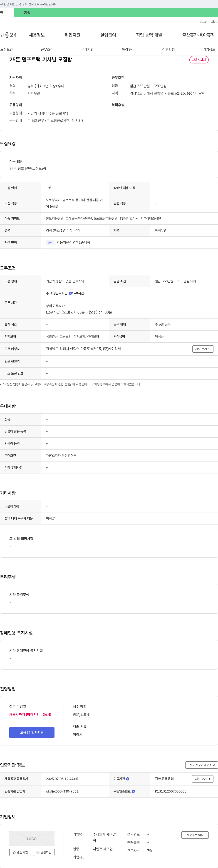Click the 채용시까지 status badge
Image resolution: width=218 pixels, height=868 pixels.
(x=199, y=60)
